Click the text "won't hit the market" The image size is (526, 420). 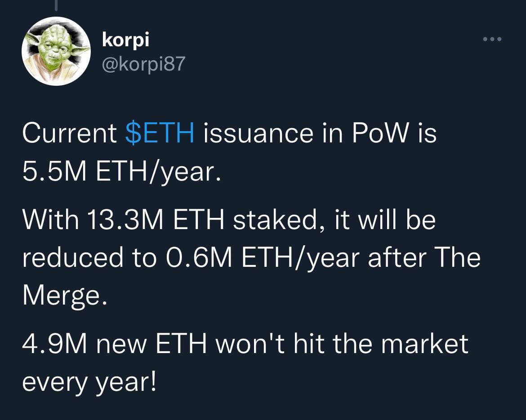[342, 344]
